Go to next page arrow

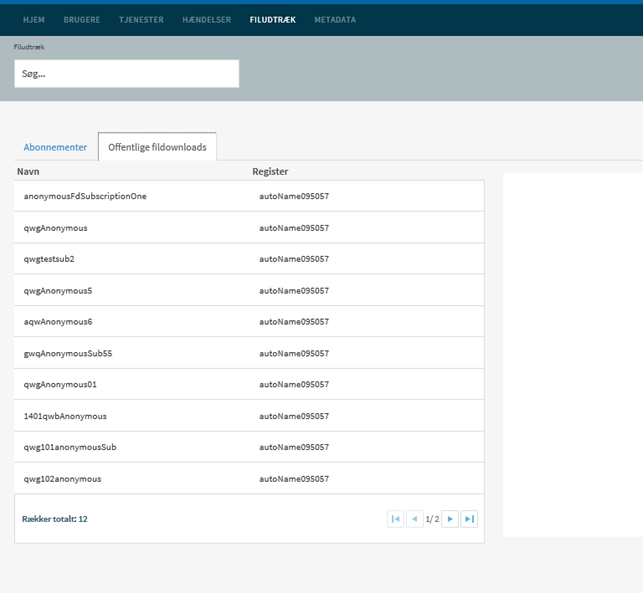[x=450, y=519]
